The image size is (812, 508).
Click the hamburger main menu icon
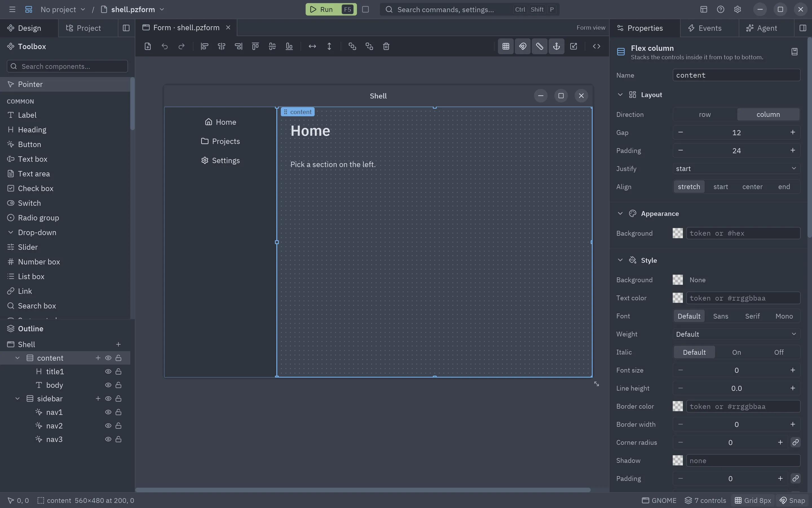12,9
